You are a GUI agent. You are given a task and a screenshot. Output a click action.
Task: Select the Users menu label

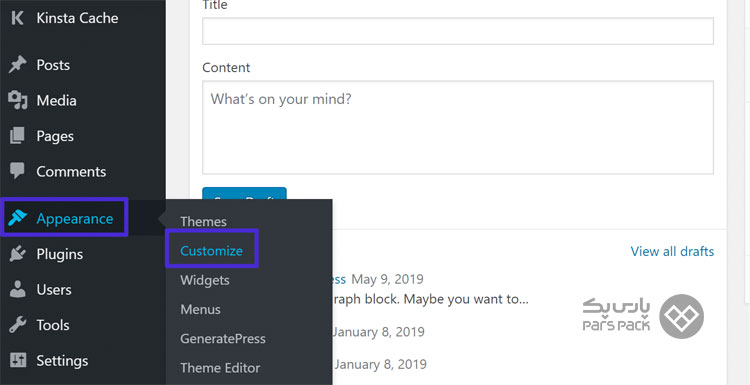[54, 289]
